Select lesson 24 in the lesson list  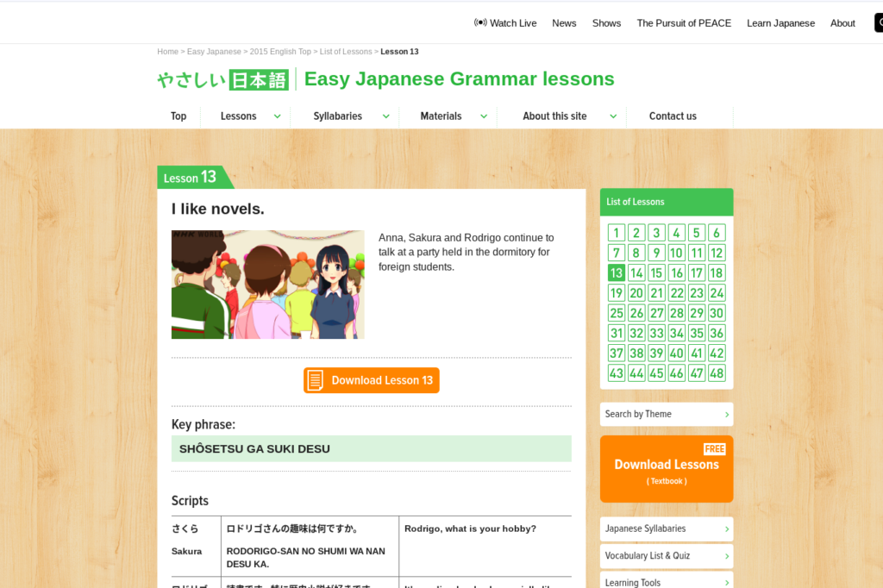pyautogui.click(x=717, y=293)
